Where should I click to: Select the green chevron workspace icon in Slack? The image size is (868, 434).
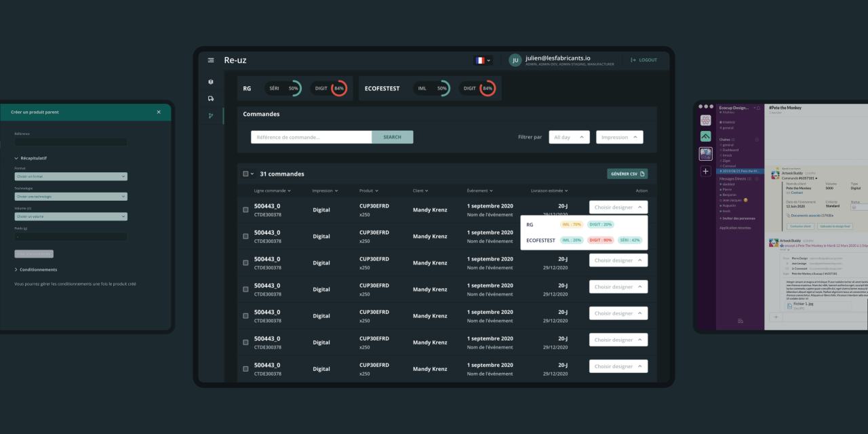pyautogui.click(x=705, y=136)
